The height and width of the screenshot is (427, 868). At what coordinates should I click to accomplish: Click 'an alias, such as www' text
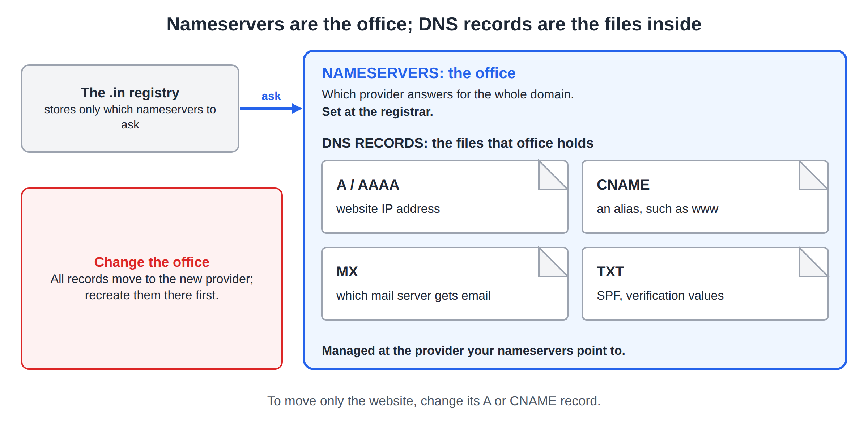658,209
